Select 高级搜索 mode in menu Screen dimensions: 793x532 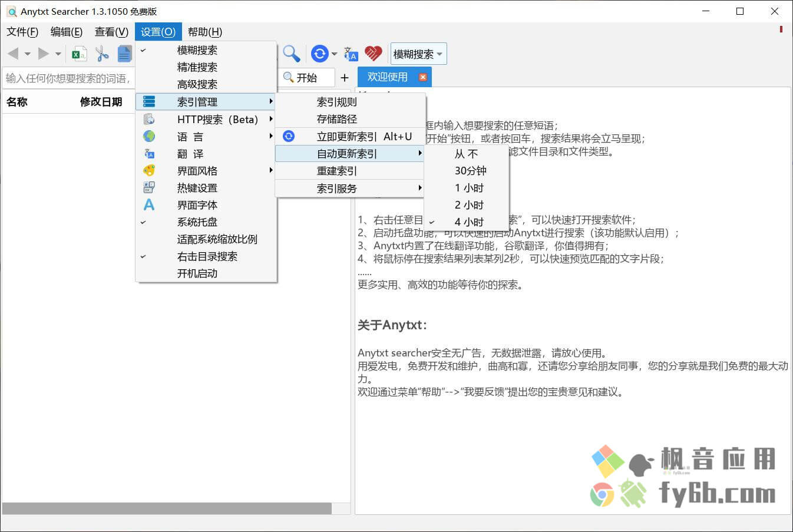(206, 84)
